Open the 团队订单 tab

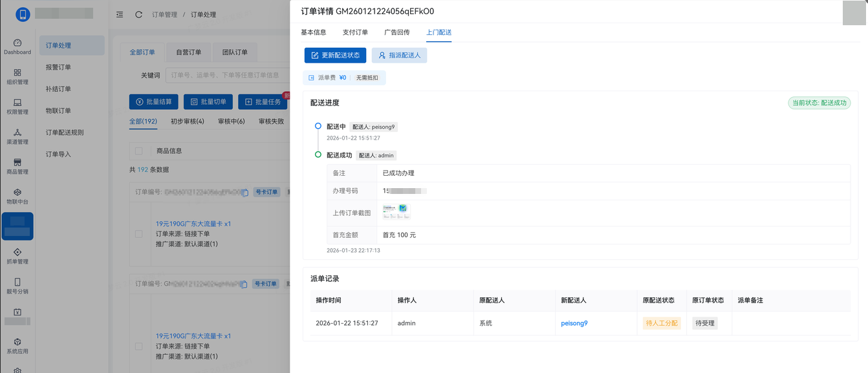[x=235, y=52]
